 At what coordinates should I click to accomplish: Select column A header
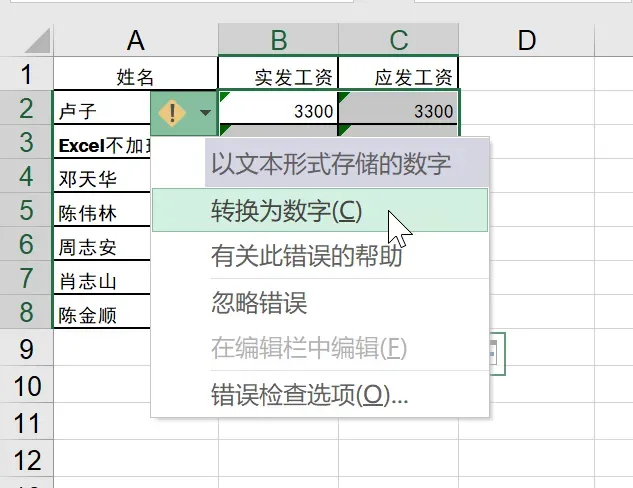(135, 40)
